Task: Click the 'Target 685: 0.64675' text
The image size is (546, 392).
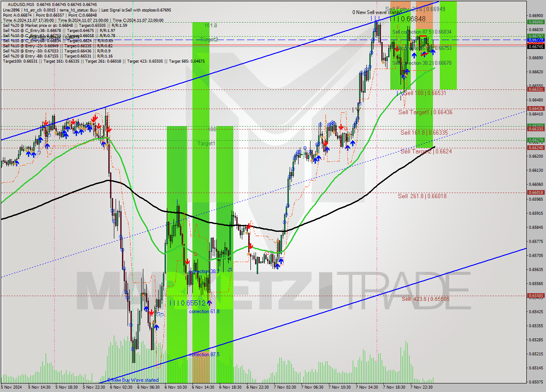Action: [187, 61]
